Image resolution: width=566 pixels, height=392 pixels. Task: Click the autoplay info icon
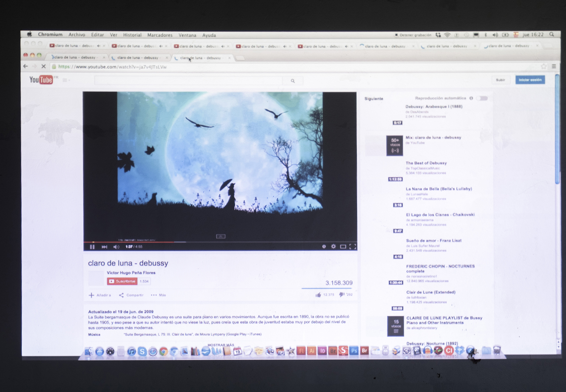point(471,98)
